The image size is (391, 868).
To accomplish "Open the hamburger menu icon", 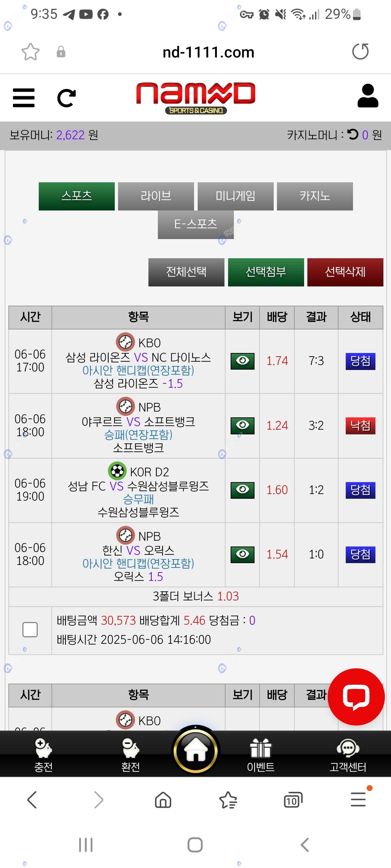I will tap(24, 98).
